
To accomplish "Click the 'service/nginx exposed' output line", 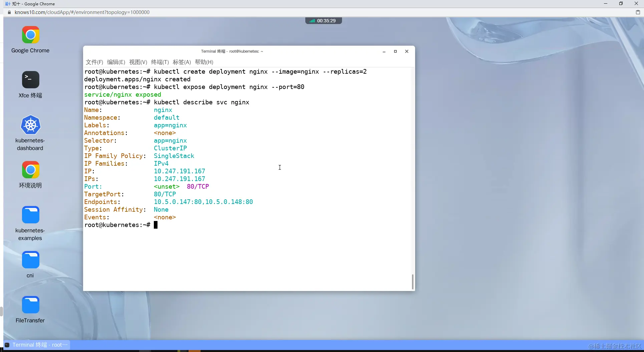I will (122, 95).
